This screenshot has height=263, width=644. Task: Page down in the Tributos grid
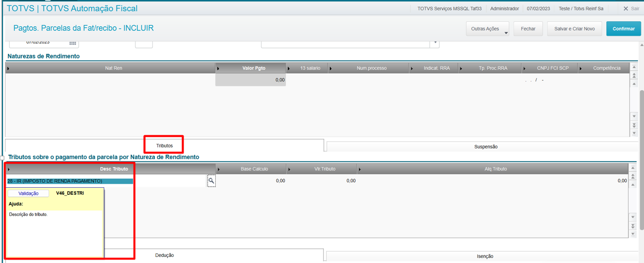point(633,226)
